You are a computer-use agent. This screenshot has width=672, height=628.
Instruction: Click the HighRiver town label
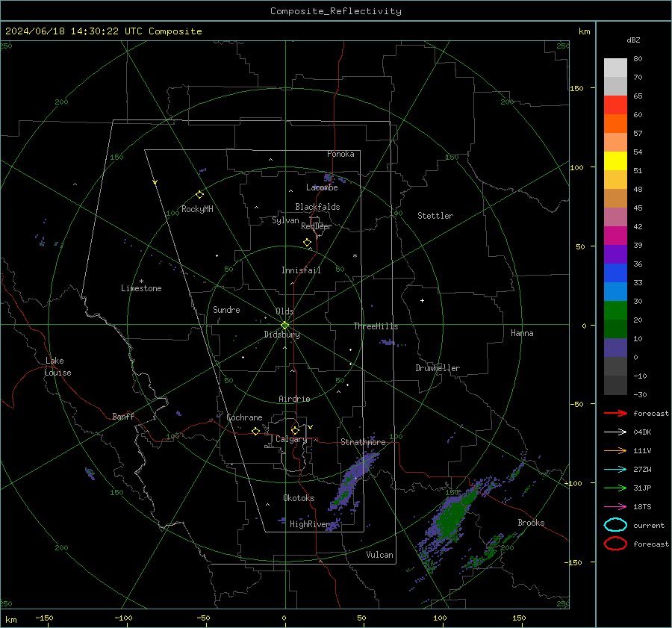coord(310,524)
